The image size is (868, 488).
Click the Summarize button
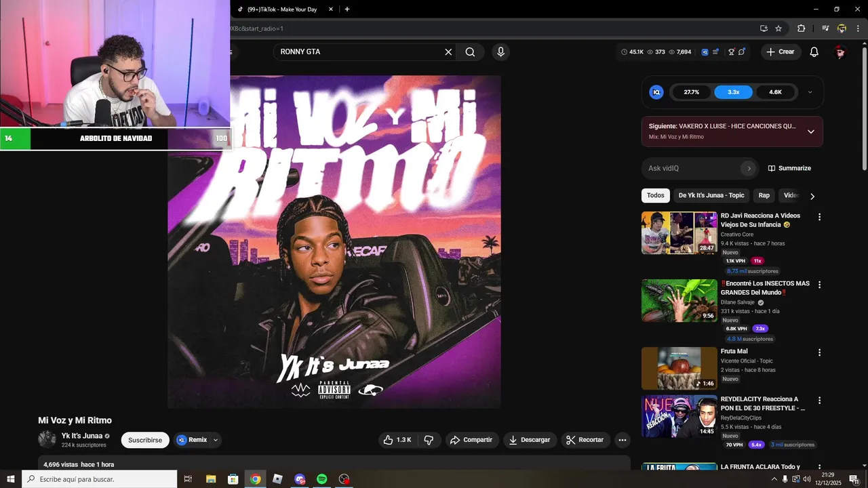point(789,168)
